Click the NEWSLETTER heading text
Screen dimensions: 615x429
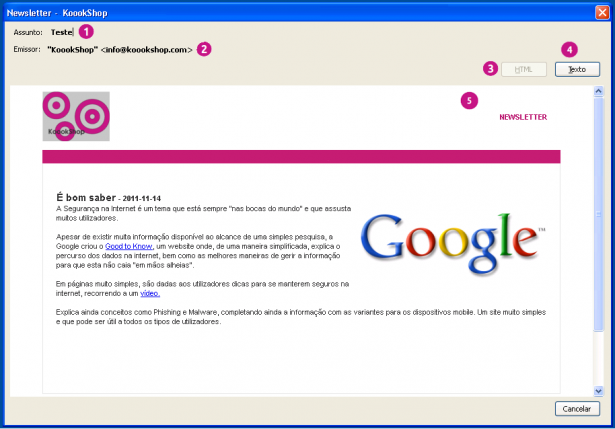(x=523, y=117)
